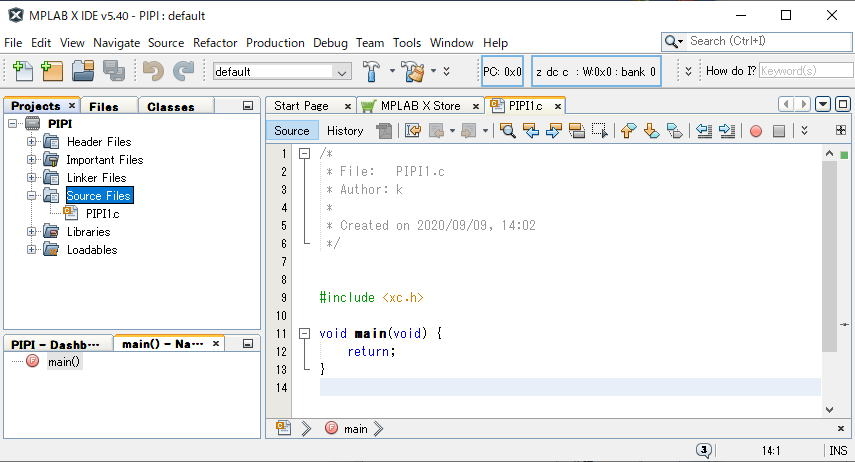Open the Debug menu
Screen dimensions: 855x462
click(330, 43)
